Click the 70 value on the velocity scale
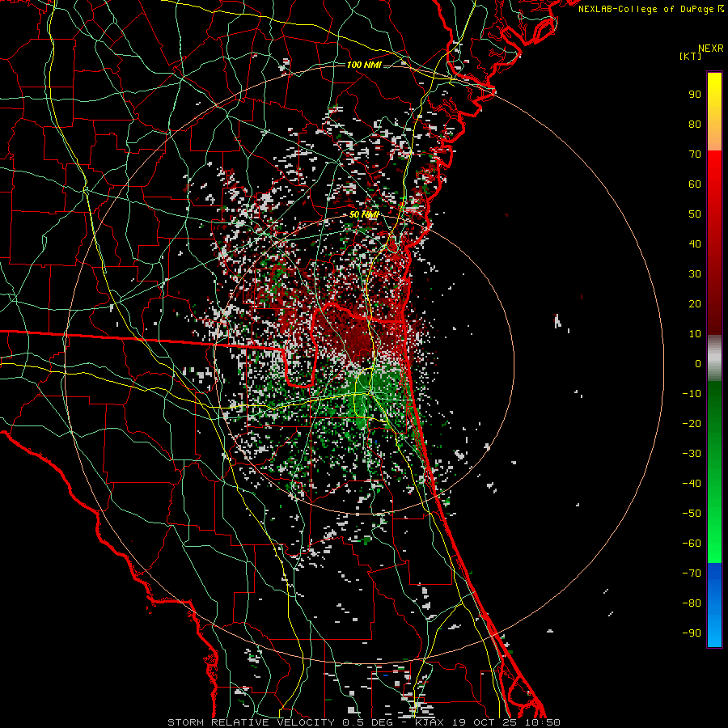 pos(695,154)
